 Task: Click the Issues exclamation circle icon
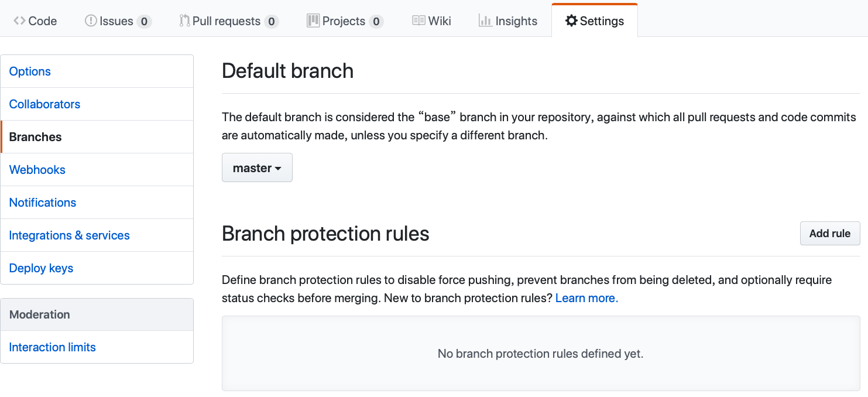pyautogui.click(x=91, y=21)
